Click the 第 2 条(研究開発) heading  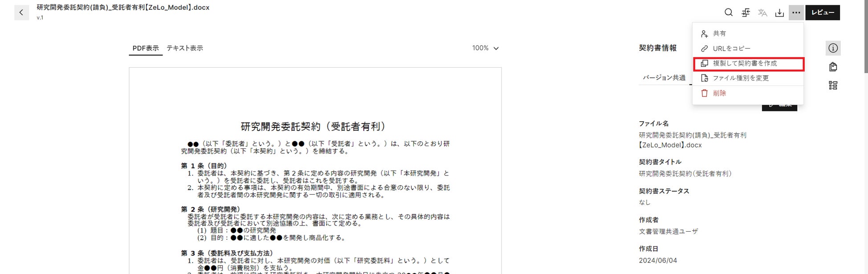click(210, 209)
